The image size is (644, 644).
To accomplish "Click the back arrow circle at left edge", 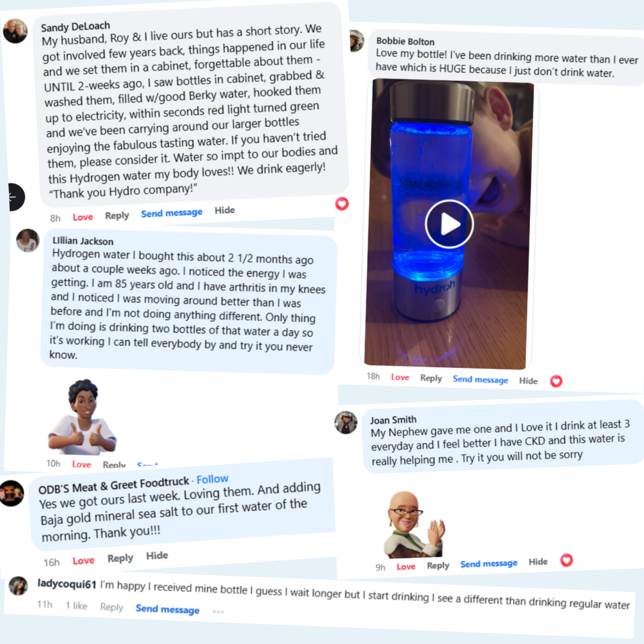I will pyautogui.click(x=13, y=197).
